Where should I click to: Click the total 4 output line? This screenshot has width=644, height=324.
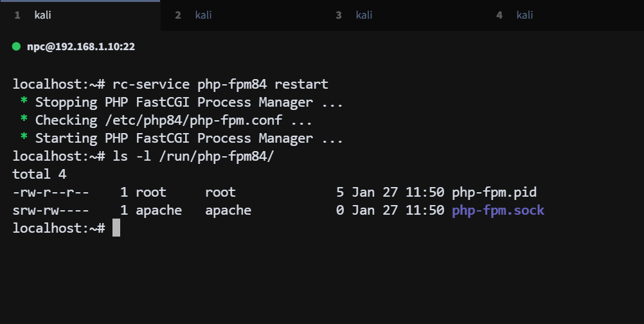pyautogui.click(x=39, y=174)
